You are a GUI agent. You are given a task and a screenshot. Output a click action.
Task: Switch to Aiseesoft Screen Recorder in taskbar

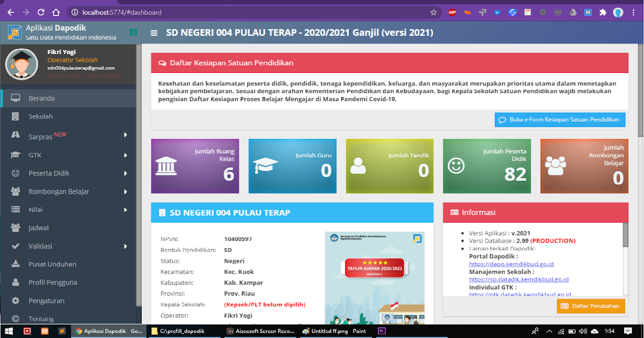pos(259,331)
